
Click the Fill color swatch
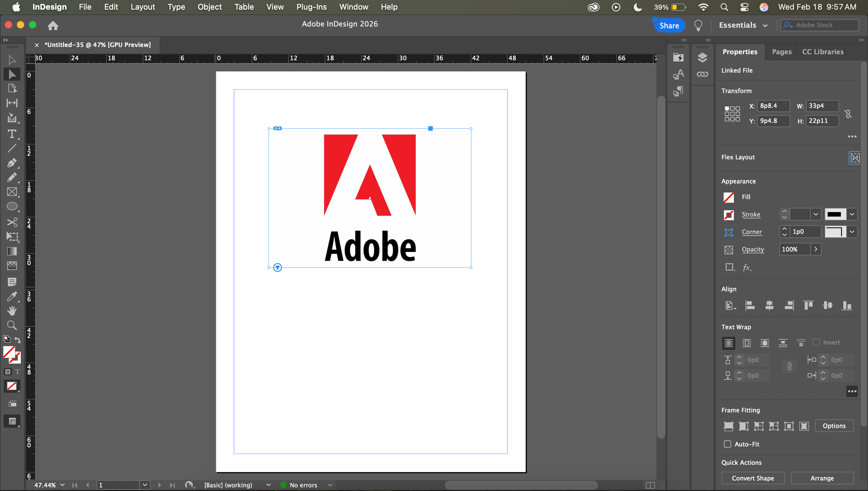729,197
